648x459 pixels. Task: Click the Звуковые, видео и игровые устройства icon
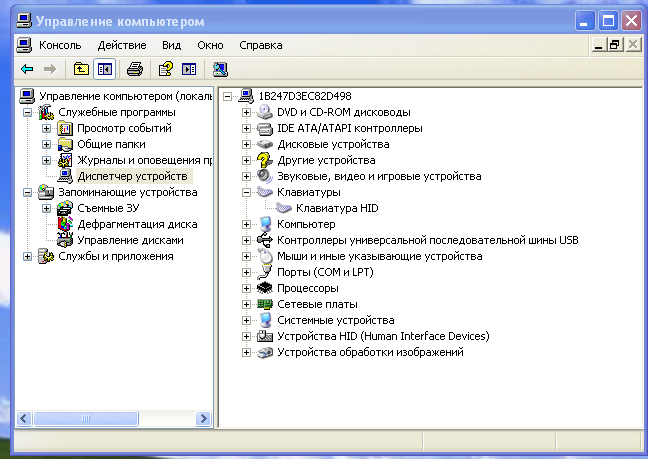264,176
